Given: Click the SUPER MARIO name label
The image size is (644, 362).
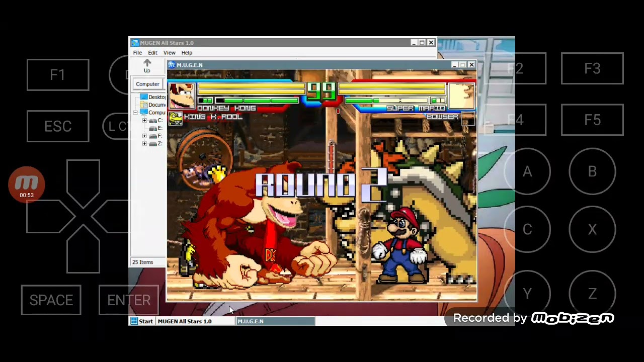Looking at the screenshot, I should [x=416, y=108].
